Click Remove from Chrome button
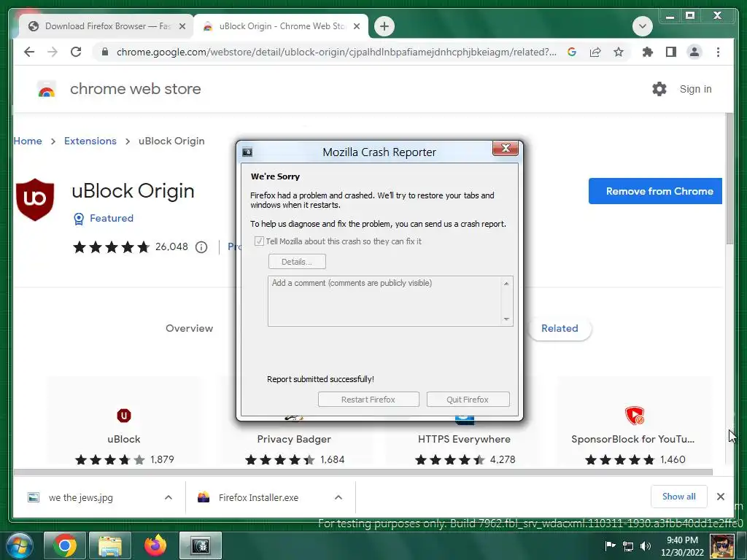Viewport: 747px width, 560px height. coord(655,191)
